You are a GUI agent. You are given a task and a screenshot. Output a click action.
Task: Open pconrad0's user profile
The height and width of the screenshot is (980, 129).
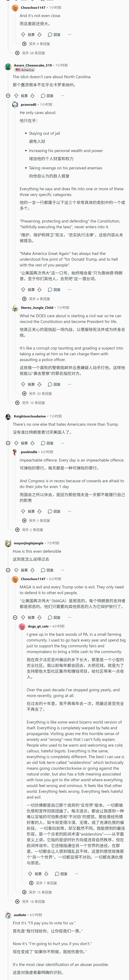tap(29, 105)
